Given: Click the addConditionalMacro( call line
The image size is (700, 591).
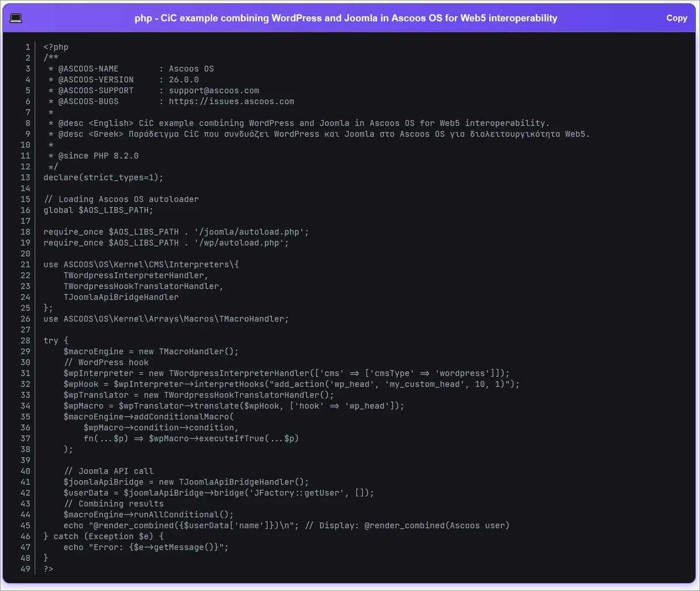Looking at the screenshot, I should [x=149, y=417].
